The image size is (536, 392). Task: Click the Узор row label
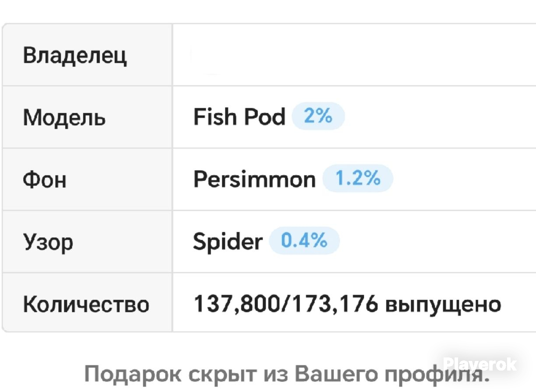click(48, 242)
